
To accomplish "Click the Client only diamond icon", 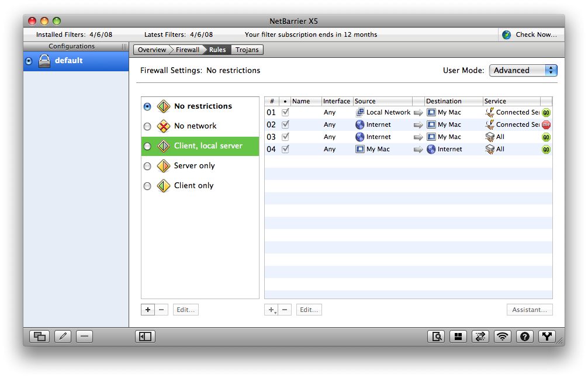I will click(164, 186).
